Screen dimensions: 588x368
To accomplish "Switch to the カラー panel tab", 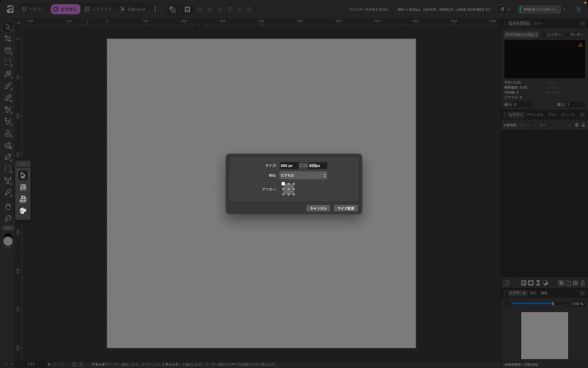I will coord(538,24).
